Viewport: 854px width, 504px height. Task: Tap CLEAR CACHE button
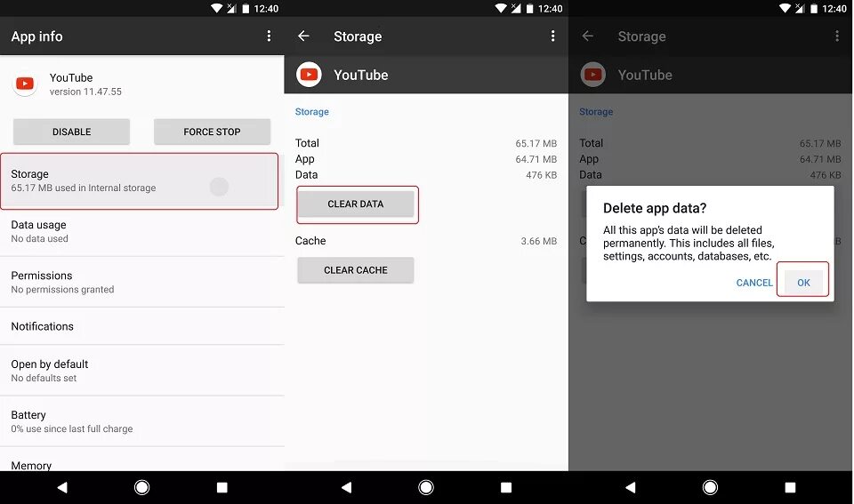(x=356, y=270)
